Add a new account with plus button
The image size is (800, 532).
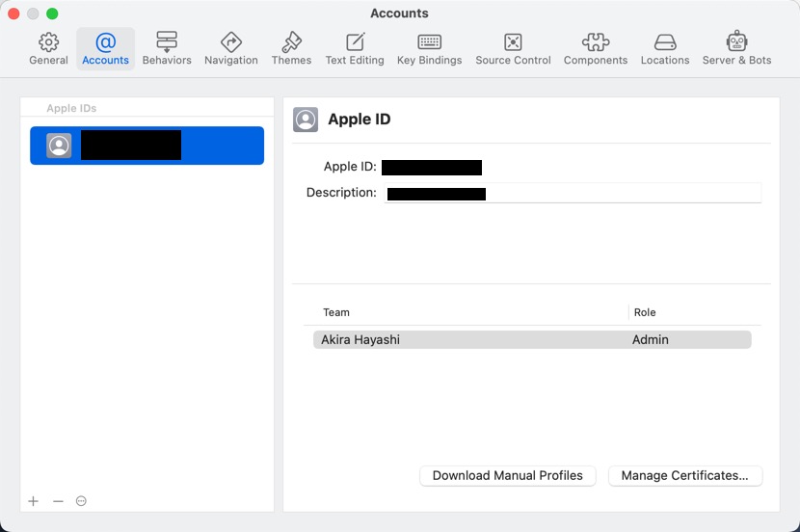pos(33,501)
